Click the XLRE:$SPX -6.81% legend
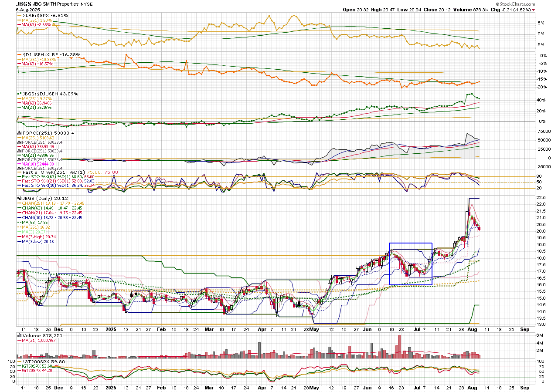This screenshot has height=392, width=558. pos(45,15)
